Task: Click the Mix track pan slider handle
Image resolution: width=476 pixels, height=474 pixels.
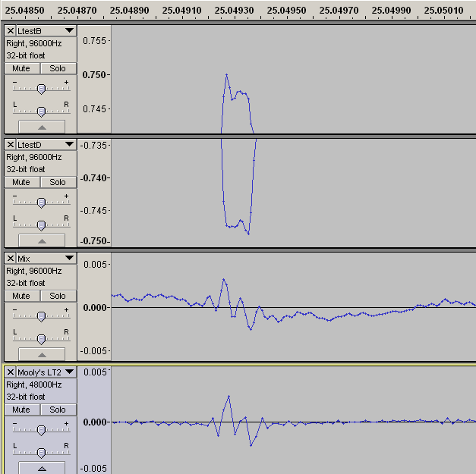Action: coord(41,339)
